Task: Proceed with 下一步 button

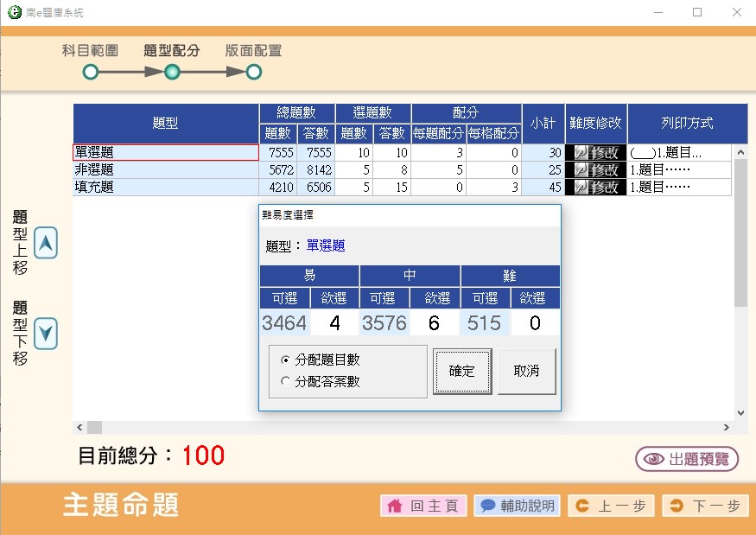Action: click(705, 506)
